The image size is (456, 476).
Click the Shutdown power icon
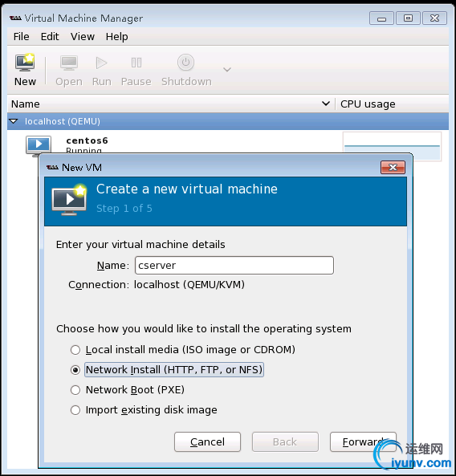tap(185, 63)
